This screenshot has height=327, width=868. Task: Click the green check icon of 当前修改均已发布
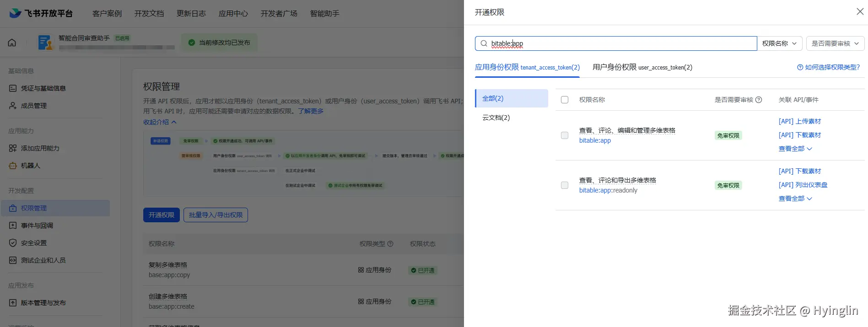pos(192,43)
